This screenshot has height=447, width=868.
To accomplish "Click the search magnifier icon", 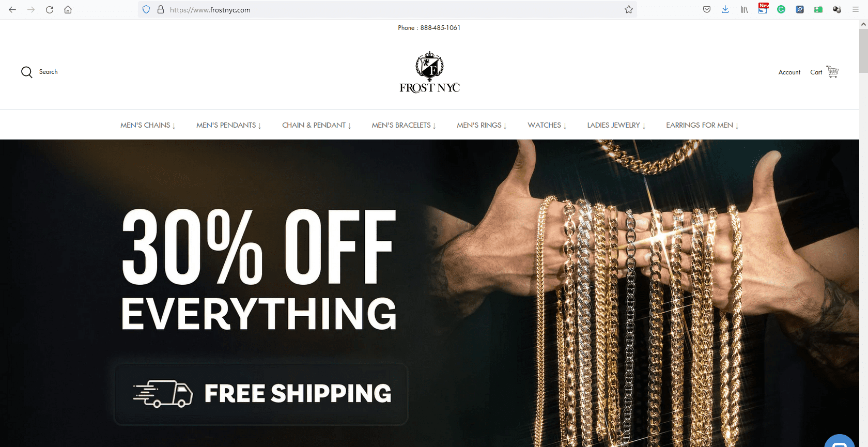I will click(x=27, y=72).
